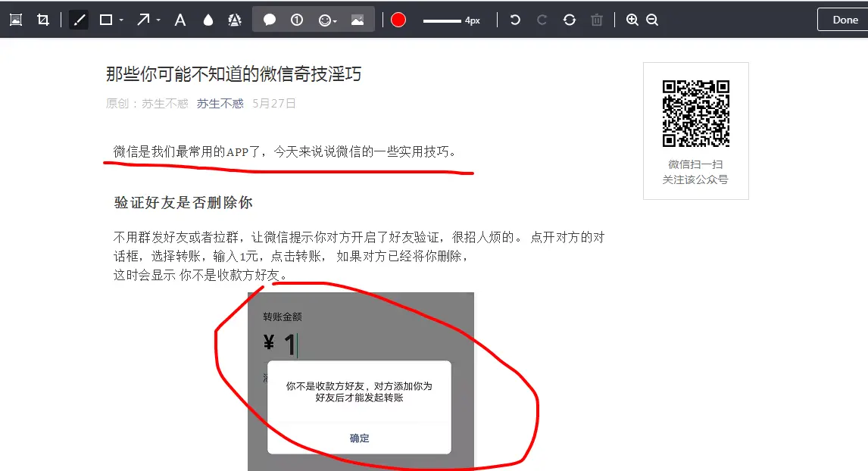Screen dimensions: 868x471
Task: Zoom in on the image
Action: pyautogui.click(x=632, y=20)
